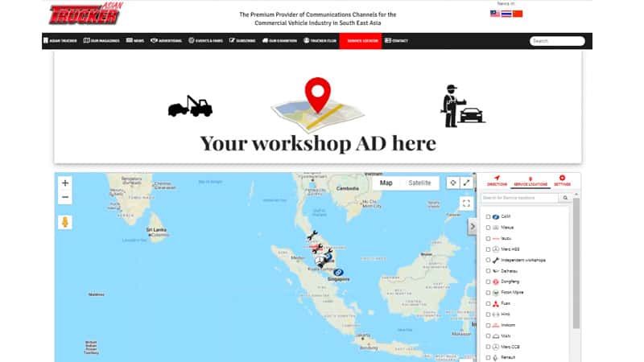This screenshot has width=644, height=362.
Task: Click the search magnifier for service locations
Action: point(566,197)
